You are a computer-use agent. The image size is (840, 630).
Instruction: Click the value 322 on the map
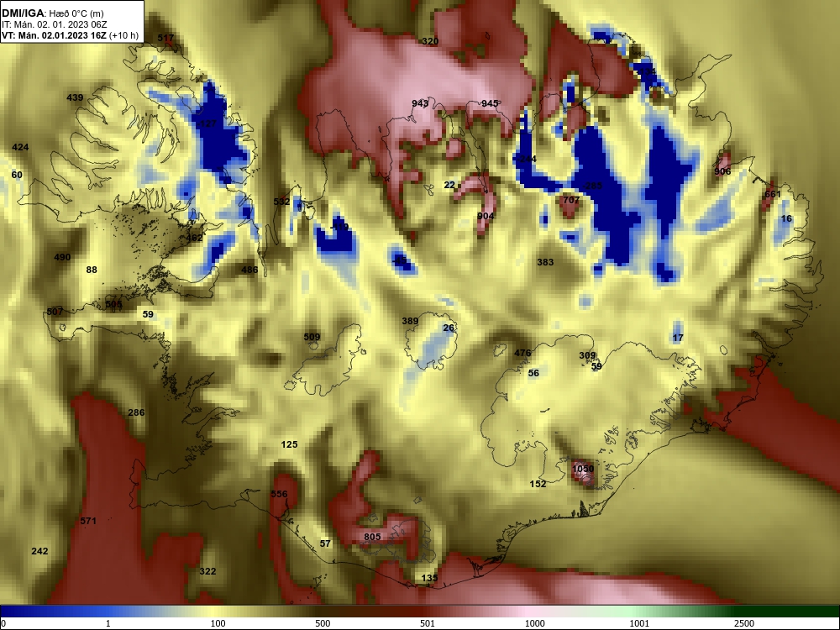(x=207, y=571)
